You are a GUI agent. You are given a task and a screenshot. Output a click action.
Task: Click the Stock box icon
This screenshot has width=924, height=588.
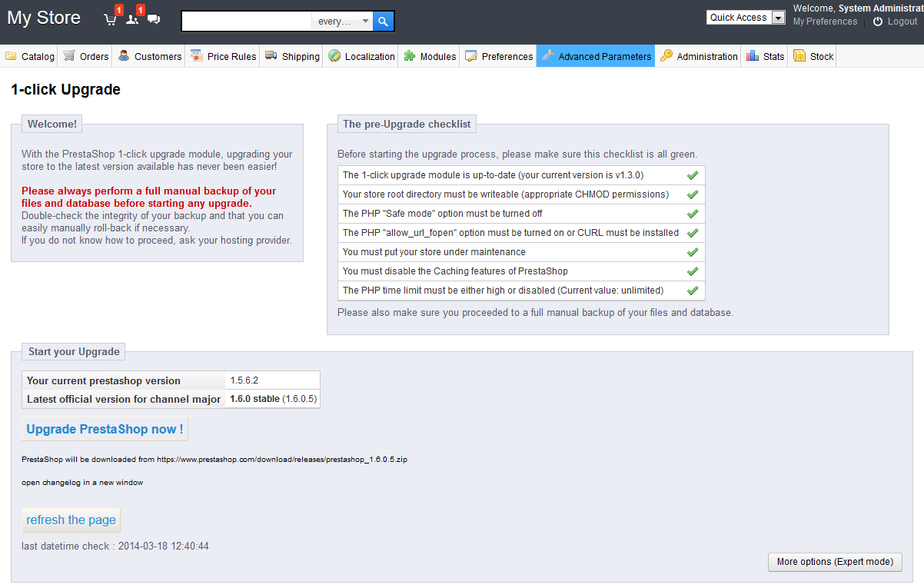(x=799, y=56)
